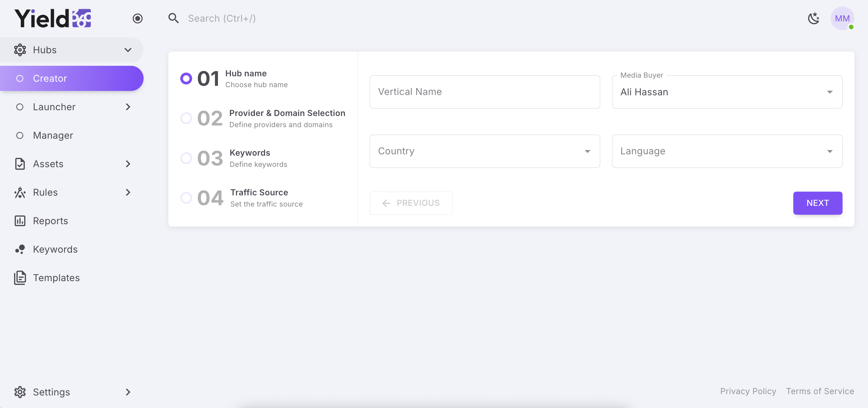Open the Country dropdown
Image resolution: width=868 pixels, height=408 pixels.
tap(484, 151)
